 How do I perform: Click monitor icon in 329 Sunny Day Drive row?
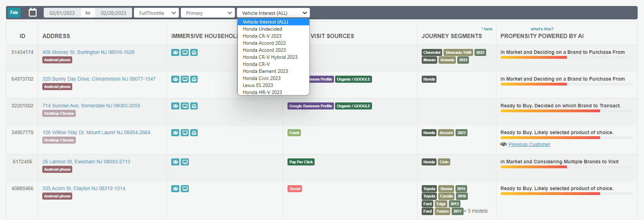[185, 79]
